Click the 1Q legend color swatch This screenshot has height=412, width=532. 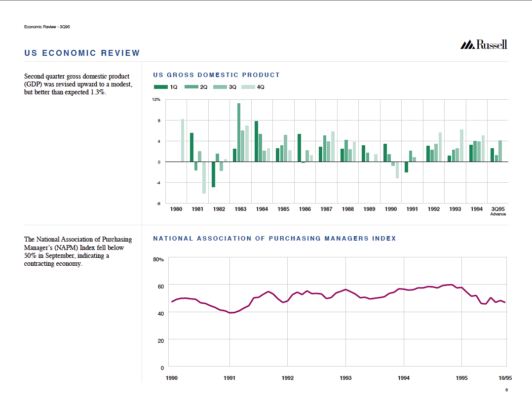[x=161, y=87]
